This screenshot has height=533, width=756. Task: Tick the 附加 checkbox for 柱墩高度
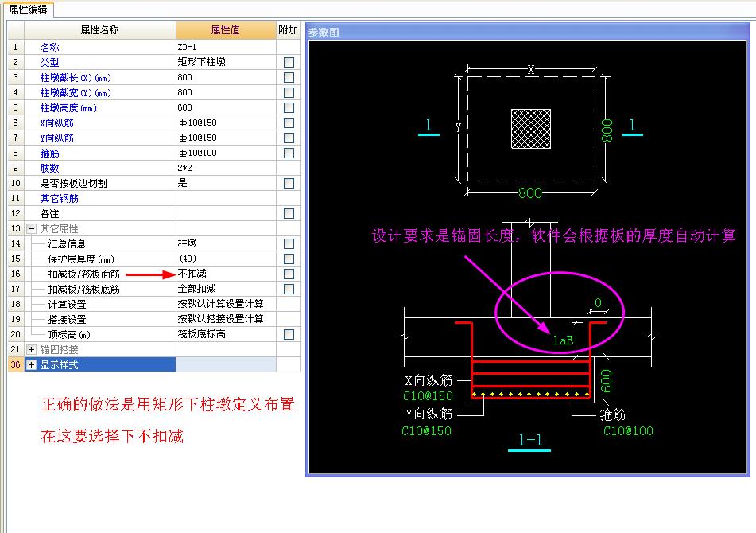pyautogui.click(x=289, y=107)
